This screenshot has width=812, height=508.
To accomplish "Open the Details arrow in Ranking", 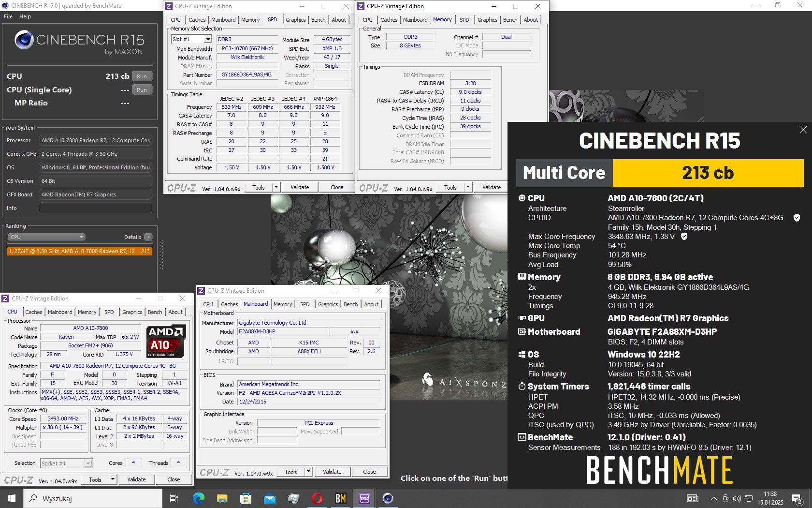I will coord(148,237).
